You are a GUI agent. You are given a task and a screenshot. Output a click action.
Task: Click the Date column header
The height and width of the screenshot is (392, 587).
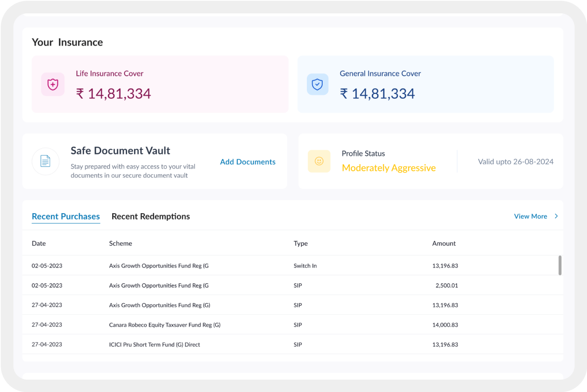pos(39,243)
